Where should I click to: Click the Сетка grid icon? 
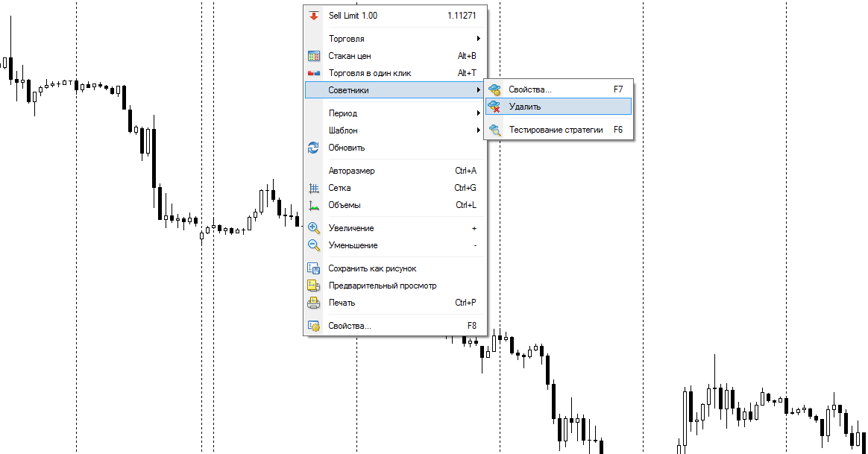314,188
